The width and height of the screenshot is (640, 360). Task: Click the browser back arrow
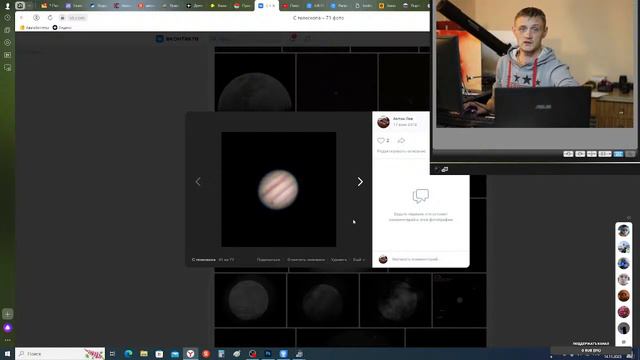tap(22, 18)
